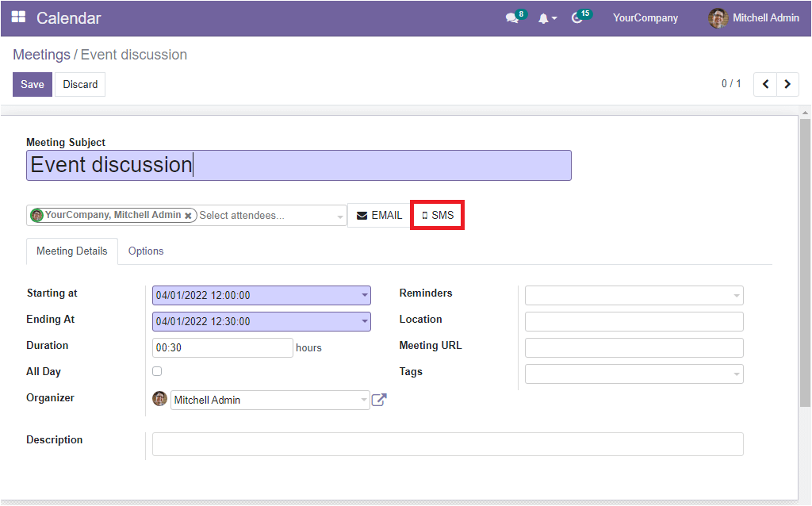Go to next record arrow
Screen dimensions: 812x506
point(787,84)
